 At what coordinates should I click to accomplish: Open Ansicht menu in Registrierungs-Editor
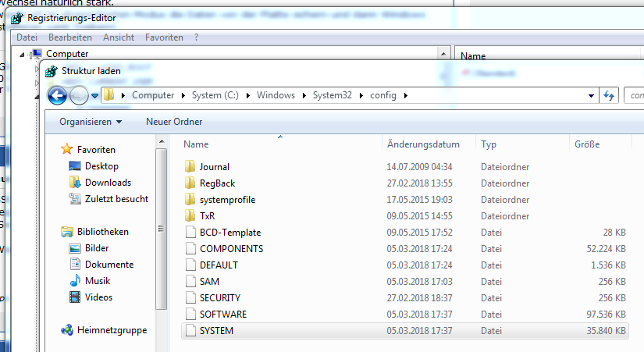119,37
